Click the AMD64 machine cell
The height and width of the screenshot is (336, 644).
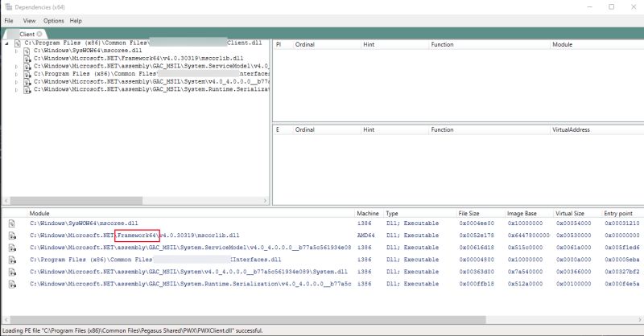click(x=365, y=236)
